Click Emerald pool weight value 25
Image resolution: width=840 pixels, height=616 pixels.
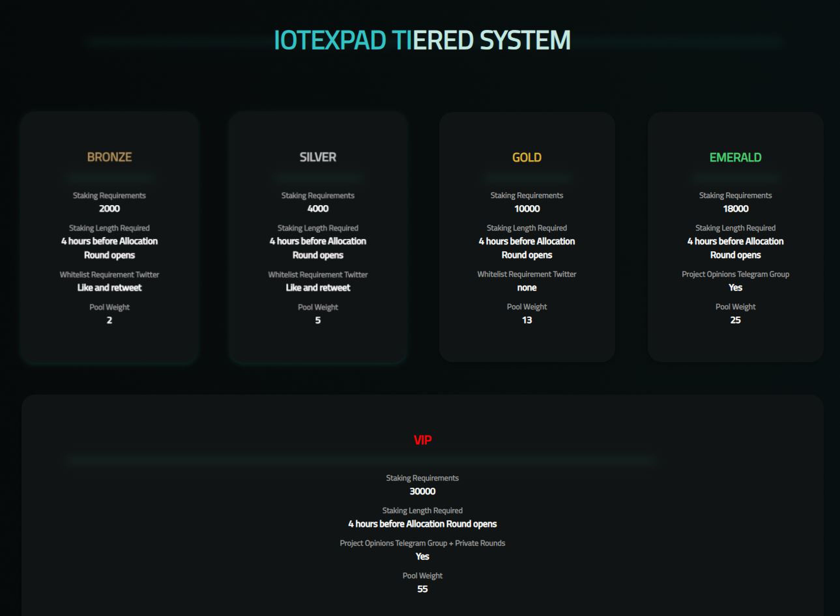click(735, 320)
